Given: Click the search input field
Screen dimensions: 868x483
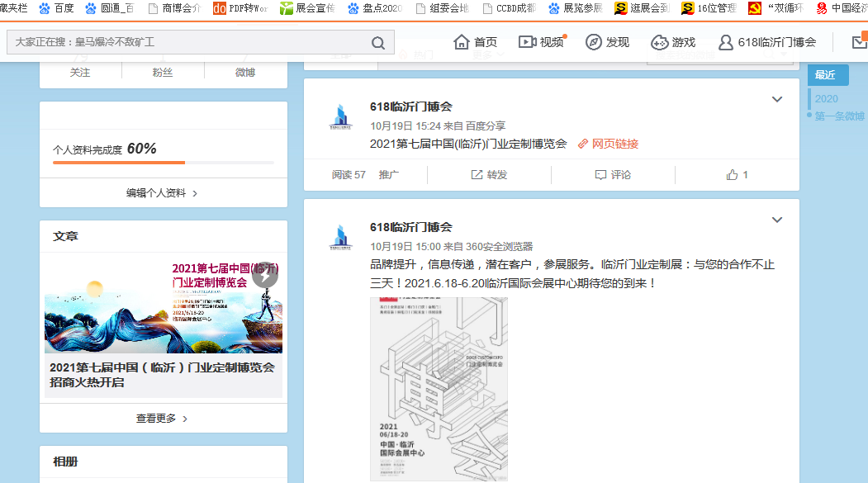Looking at the screenshot, I should (x=190, y=42).
